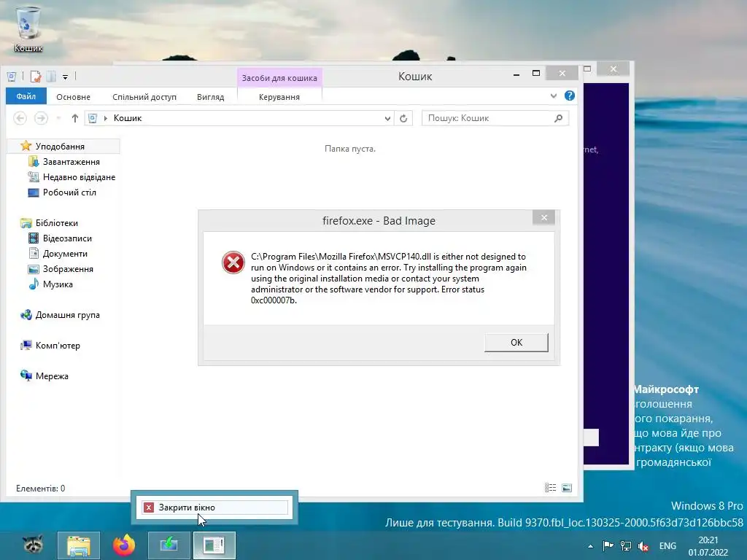Viewport: 747px width, 560px height.
Task: Click the network tray icon
Action: click(625, 545)
